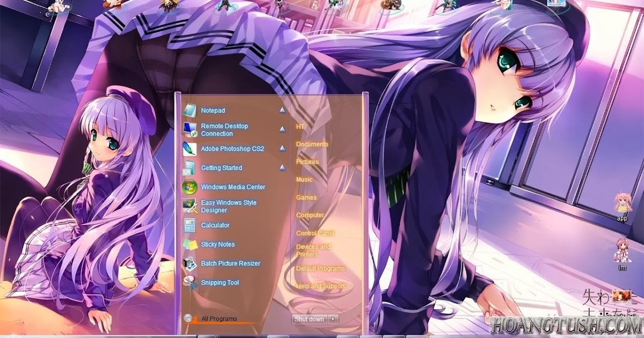
Task: Expand Getting Started jump list arrow
Action: (x=282, y=168)
